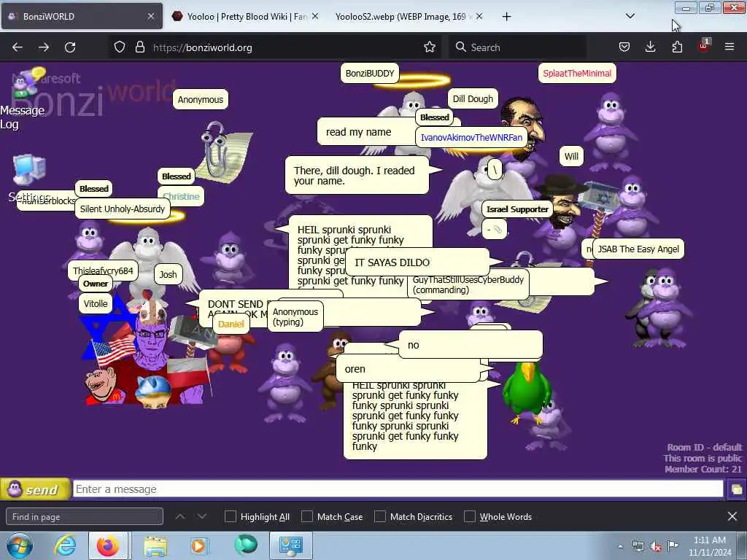Click the BonziBUDDY name tag
This screenshot has height=560, width=747.
coord(370,74)
